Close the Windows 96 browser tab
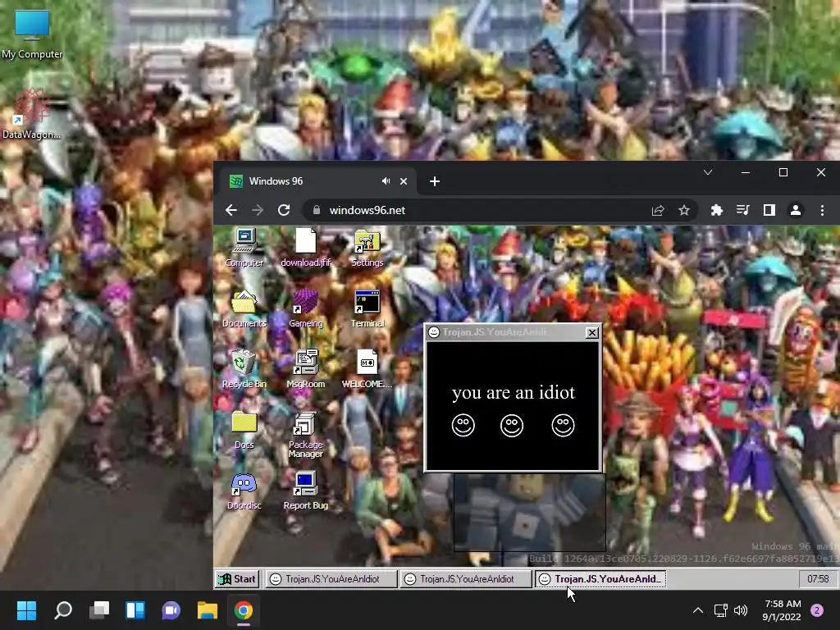840x630 pixels. (404, 181)
